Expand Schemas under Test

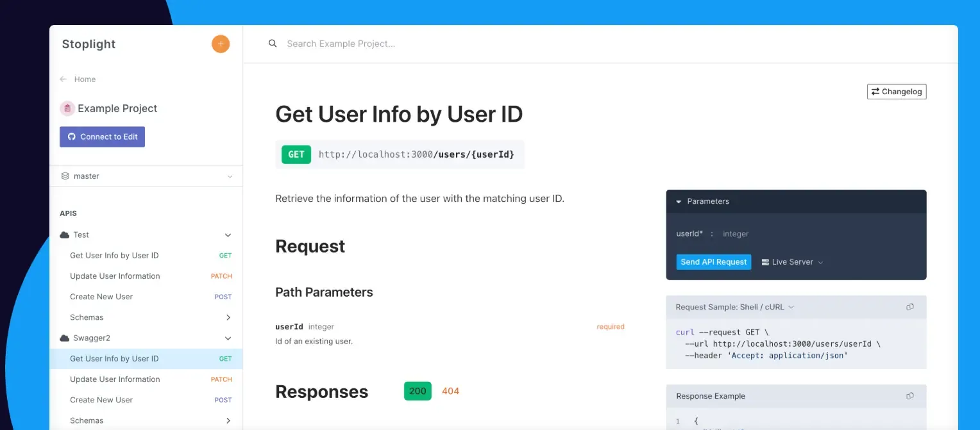[228, 317]
